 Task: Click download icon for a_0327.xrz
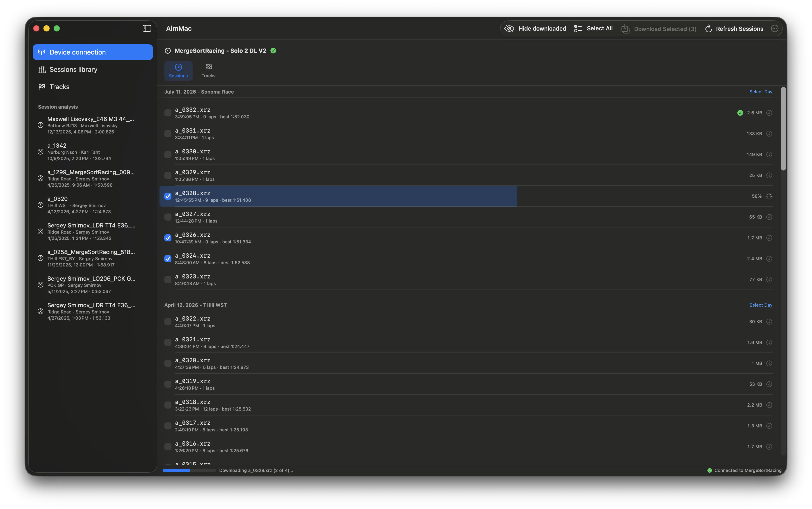[x=769, y=217]
